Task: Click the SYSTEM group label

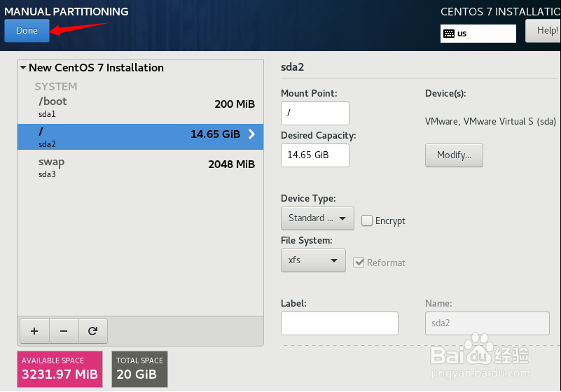Action: tap(56, 87)
